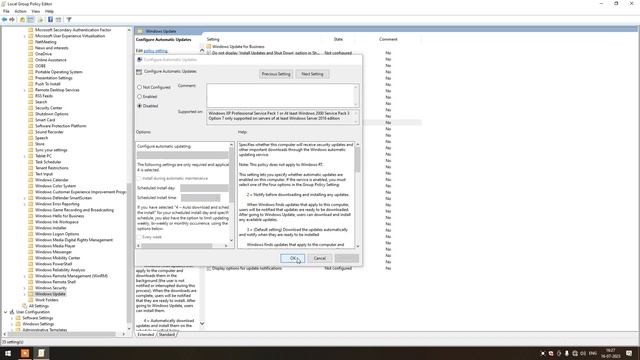Viewport: 640px width, 360px height.
Task: Open the Scheduled install time dropdown
Action: (200, 198)
